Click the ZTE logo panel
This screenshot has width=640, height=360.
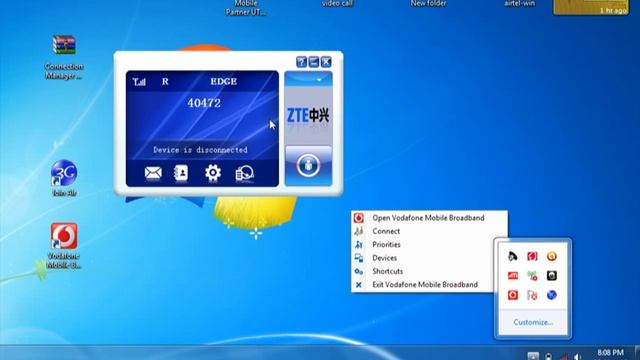click(x=308, y=115)
